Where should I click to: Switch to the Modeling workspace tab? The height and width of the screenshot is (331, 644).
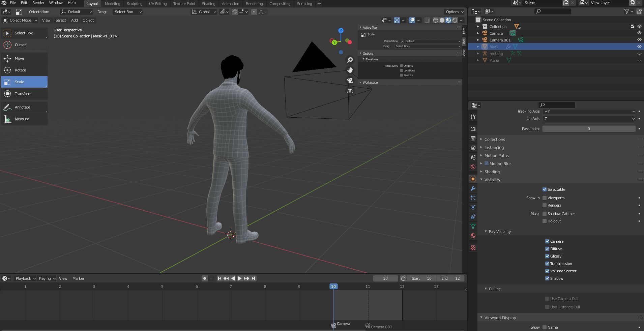coord(112,4)
